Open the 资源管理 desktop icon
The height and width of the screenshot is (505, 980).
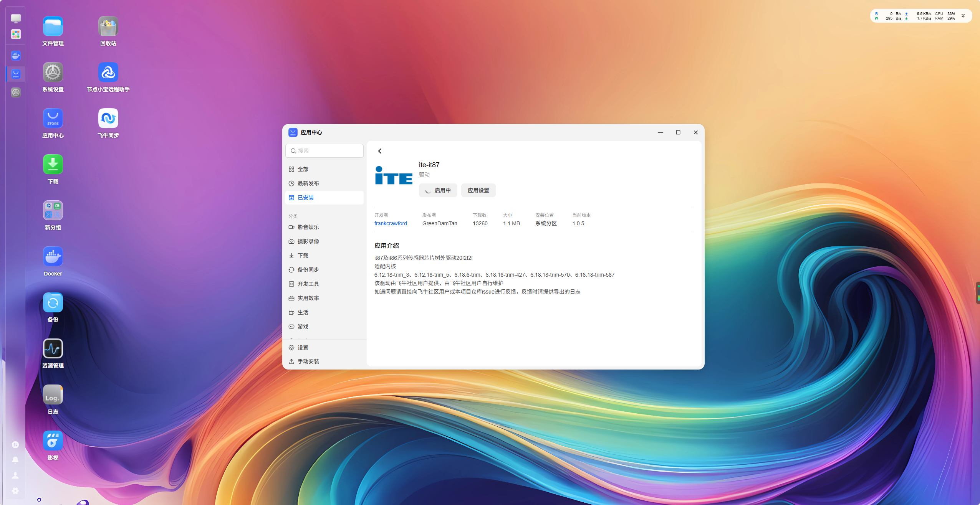tap(53, 348)
